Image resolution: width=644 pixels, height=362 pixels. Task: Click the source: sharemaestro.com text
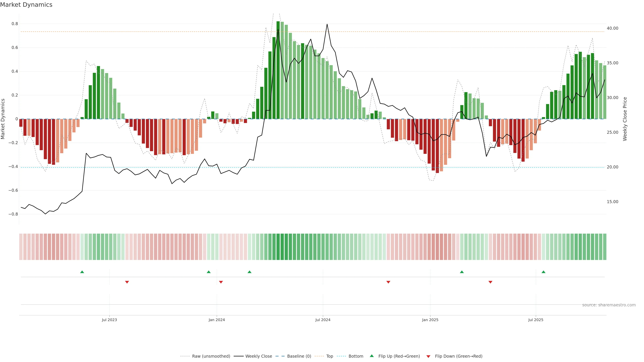pos(609,305)
